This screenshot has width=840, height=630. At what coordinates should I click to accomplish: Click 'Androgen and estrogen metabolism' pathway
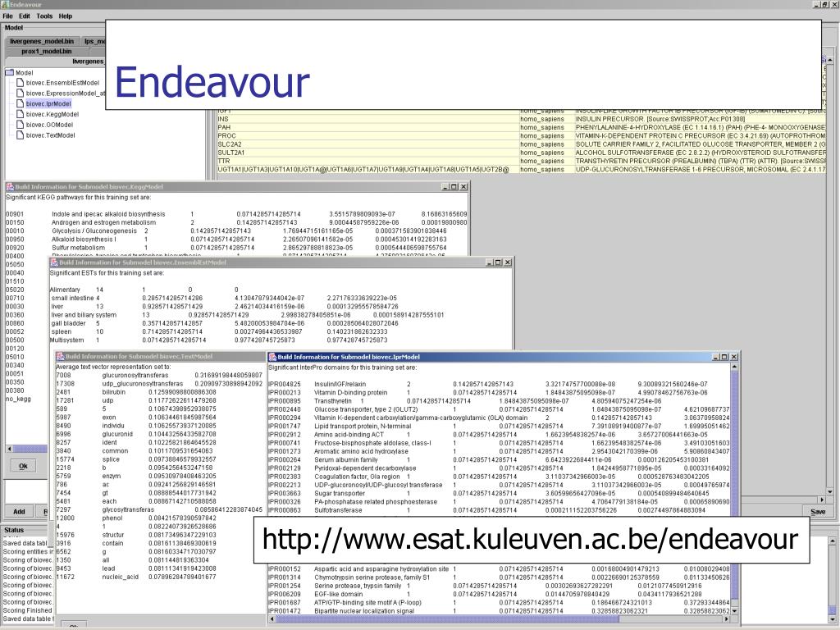(104, 222)
